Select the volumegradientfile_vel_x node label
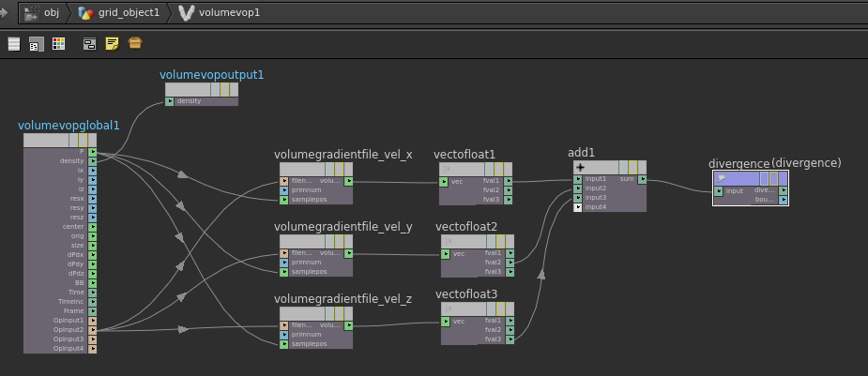Viewport: 868px width, 376px height. pos(343,155)
